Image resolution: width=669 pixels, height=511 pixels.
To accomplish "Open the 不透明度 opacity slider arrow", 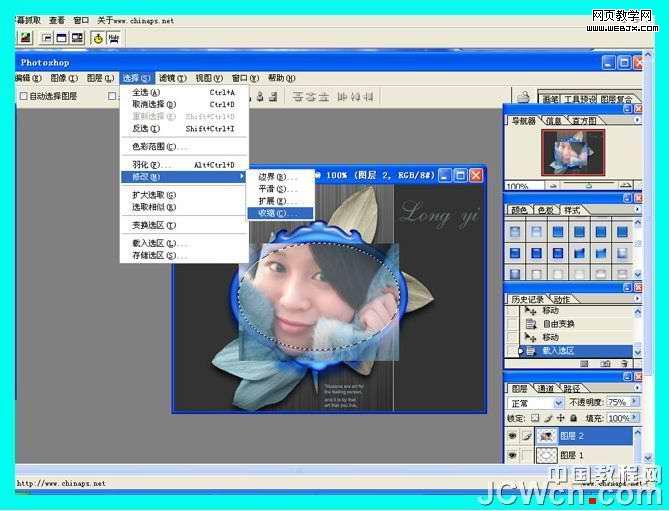I will (635, 402).
